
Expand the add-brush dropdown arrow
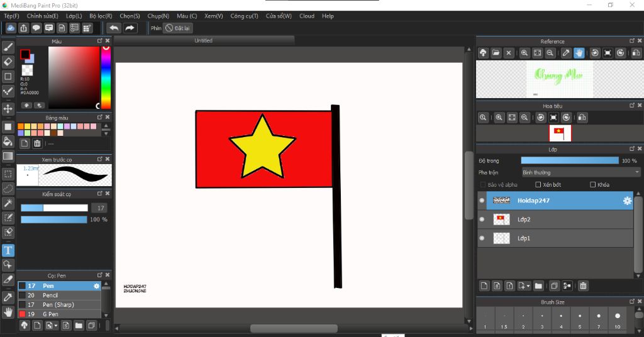pyautogui.click(x=56, y=326)
